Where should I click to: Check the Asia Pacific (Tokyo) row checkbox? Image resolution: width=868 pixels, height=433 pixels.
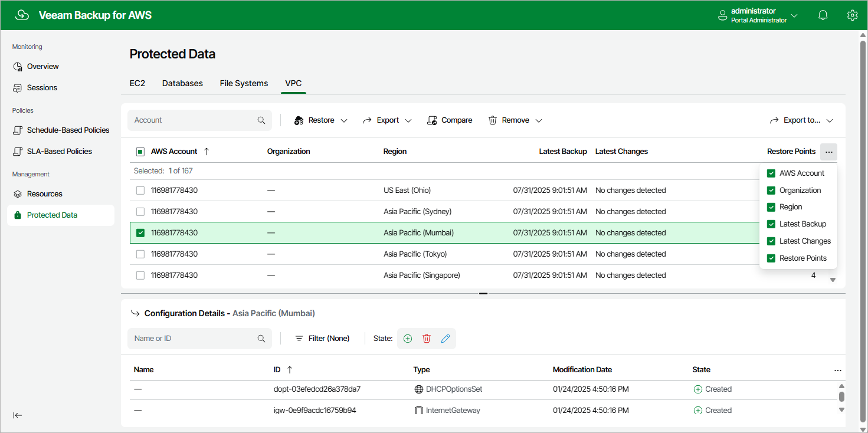140,254
